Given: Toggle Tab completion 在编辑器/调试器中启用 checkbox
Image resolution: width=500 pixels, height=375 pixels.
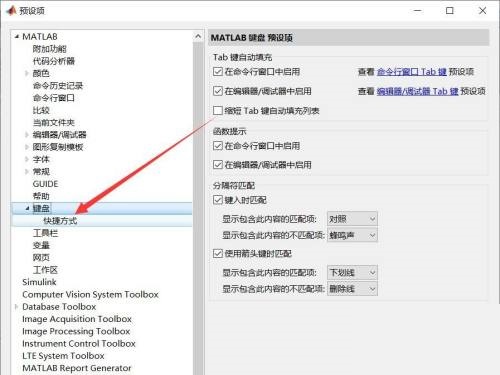Looking at the screenshot, I should (218, 91).
